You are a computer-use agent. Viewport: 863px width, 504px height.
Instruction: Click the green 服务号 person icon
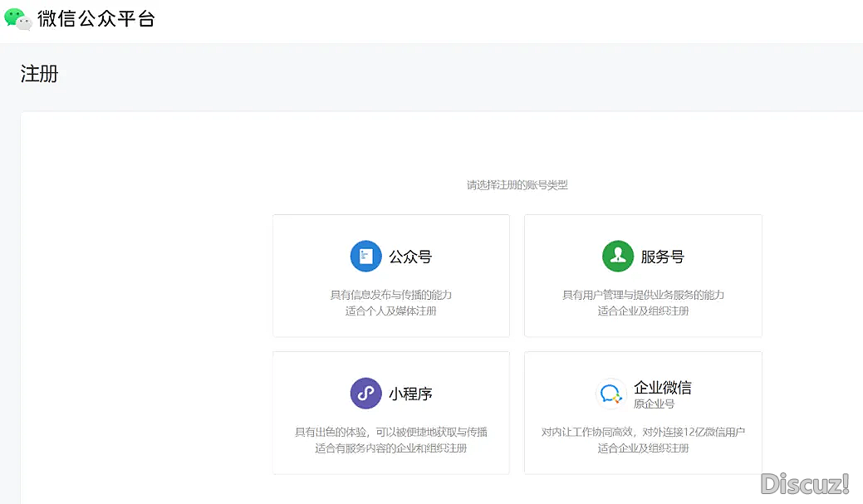tap(618, 256)
